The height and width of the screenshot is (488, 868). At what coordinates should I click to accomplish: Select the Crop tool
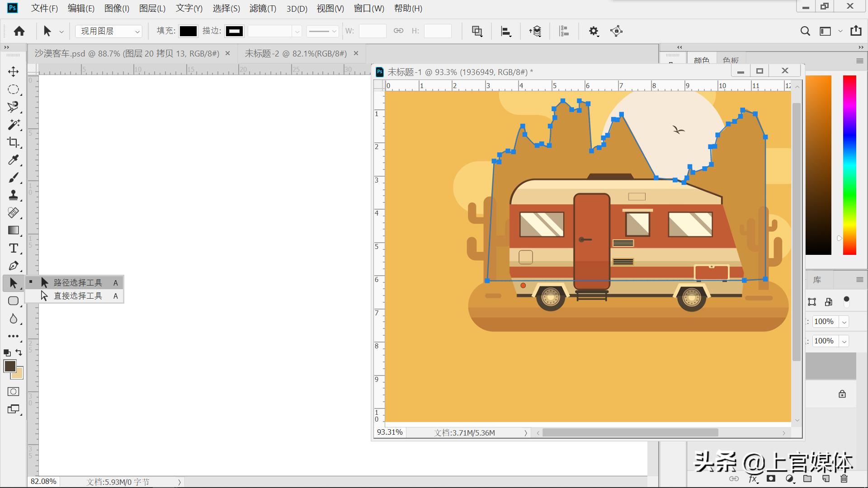(x=13, y=142)
